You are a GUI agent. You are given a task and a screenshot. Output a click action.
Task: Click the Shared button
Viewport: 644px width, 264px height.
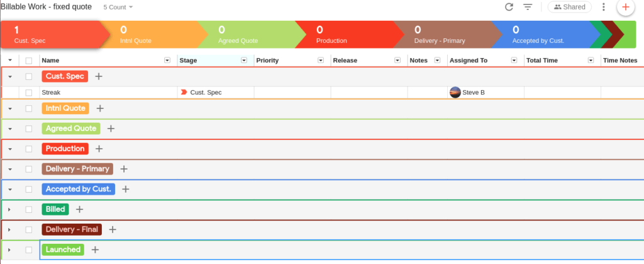(570, 7)
